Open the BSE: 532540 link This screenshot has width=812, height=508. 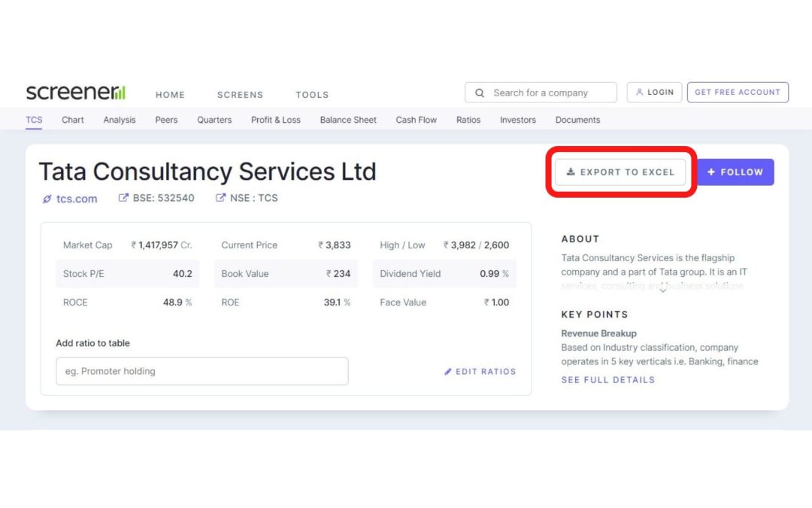164,198
